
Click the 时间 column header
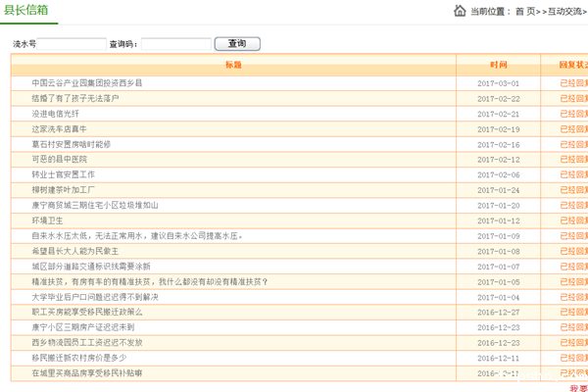tap(498, 65)
